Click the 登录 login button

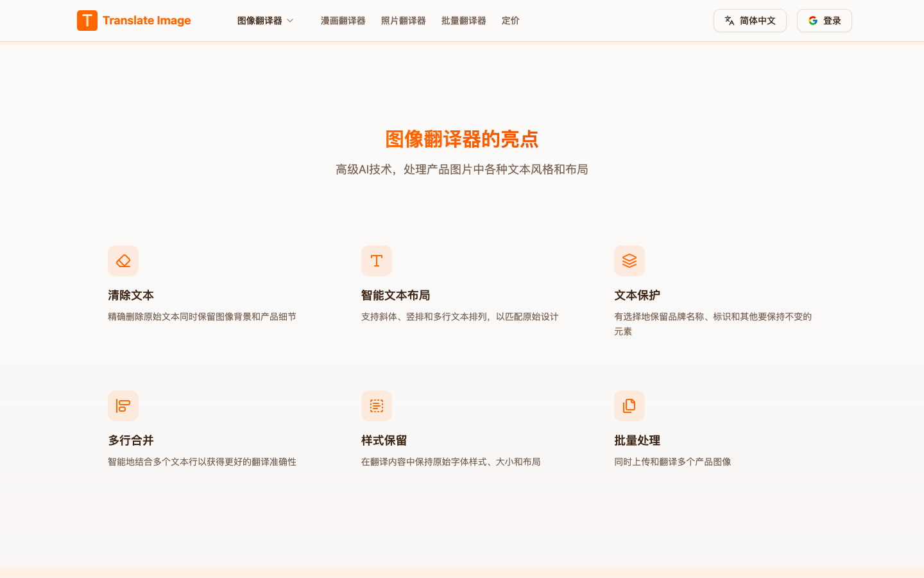(825, 21)
